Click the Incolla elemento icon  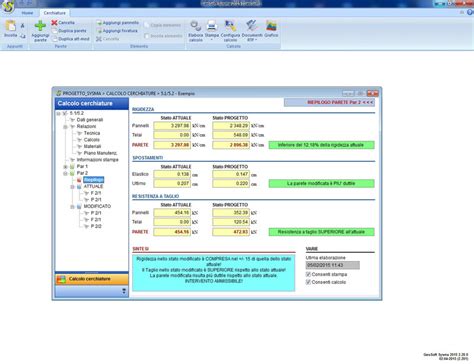[x=147, y=36]
